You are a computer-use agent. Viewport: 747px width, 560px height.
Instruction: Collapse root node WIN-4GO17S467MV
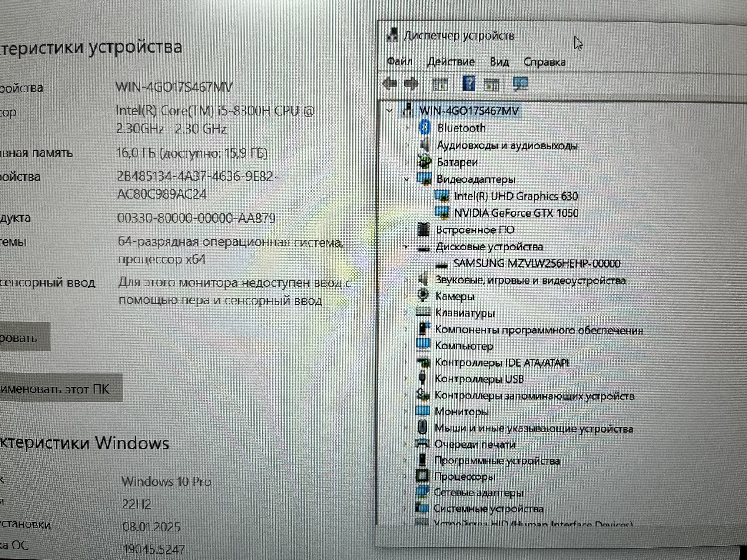(389, 111)
